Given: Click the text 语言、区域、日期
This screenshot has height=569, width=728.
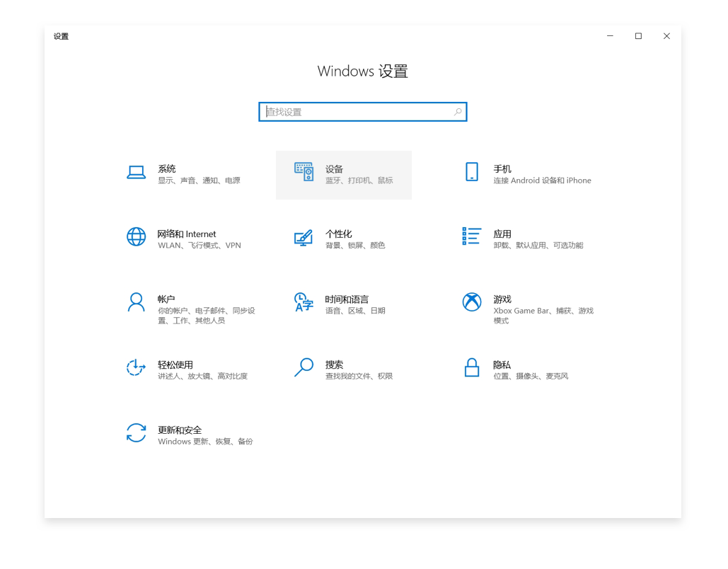Looking at the screenshot, I should [x=355, y=311].
